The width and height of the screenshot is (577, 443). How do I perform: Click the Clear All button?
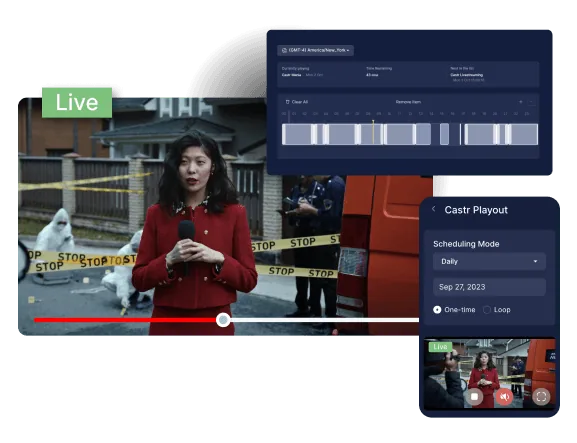pos(297,102)
